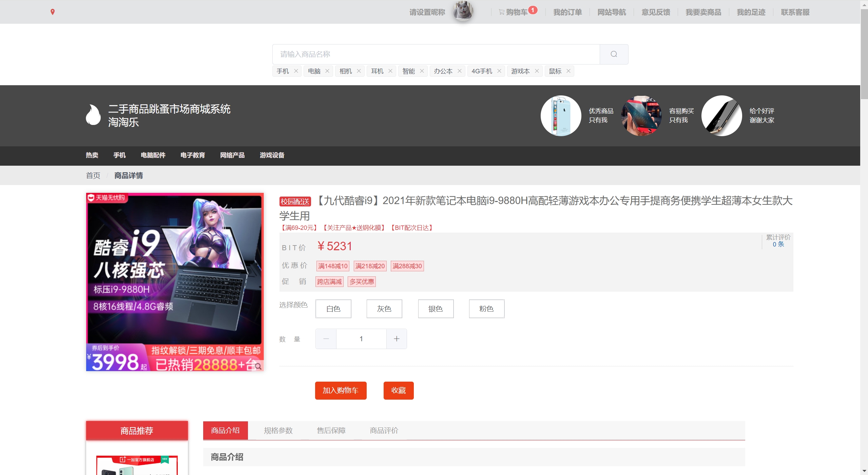This screenshot has width=868, height=475.
Task: Click the red location pin icon
Action: click(x=53, y=12)
